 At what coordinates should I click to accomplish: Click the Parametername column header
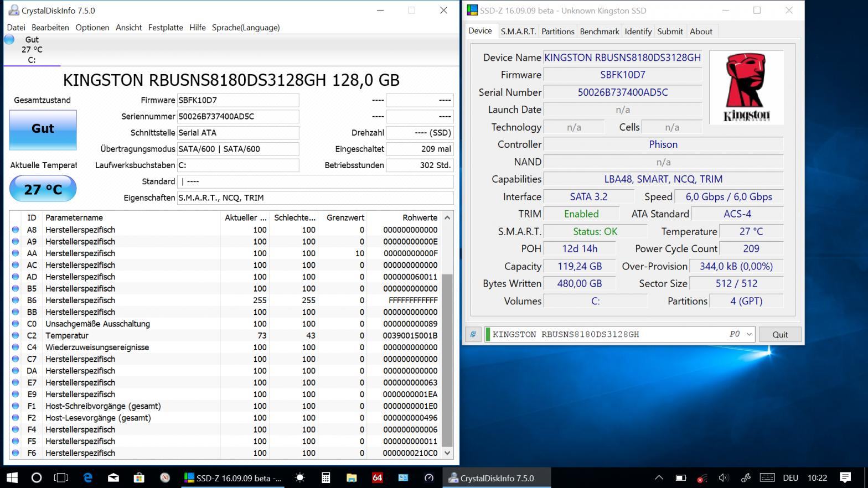coord(132,217)
